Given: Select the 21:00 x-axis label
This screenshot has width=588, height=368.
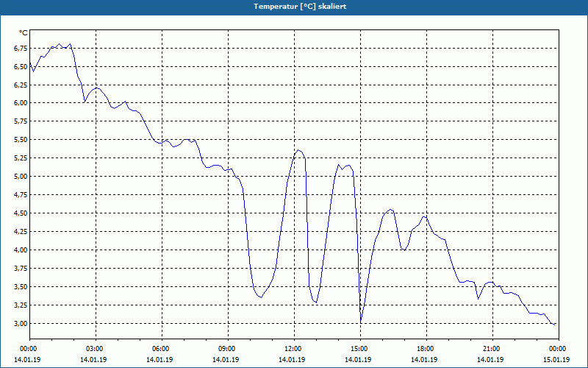Looking at the screenshot, I should pos(492,349).
